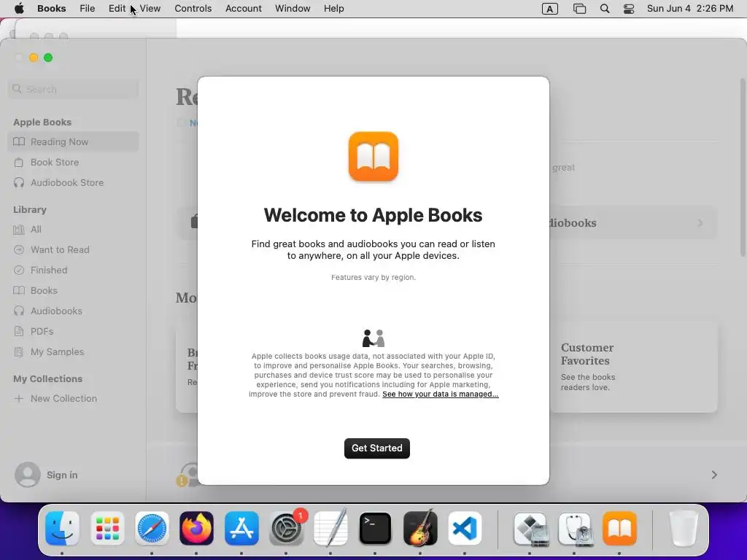Open Disk Utility from the Dock
747x560 pixels.
click(x=575, y=529)
